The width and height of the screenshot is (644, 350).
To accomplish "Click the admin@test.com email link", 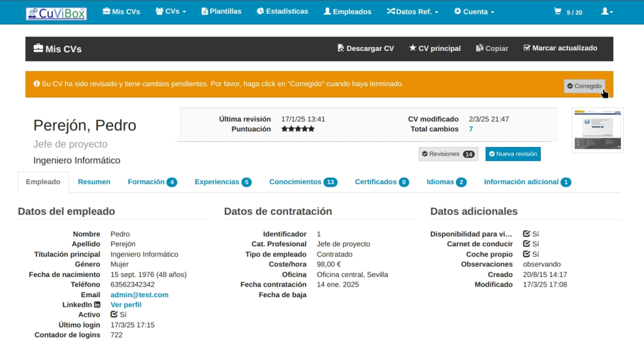I will click(139, 295).
